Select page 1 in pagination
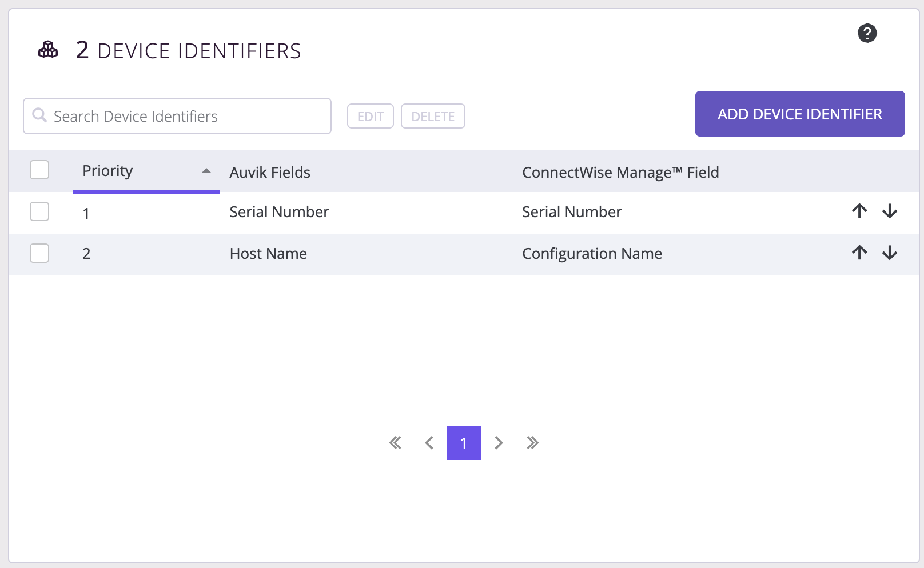This screenshot has height=568, width=924. pyautogui.click(x=464, y=443)
